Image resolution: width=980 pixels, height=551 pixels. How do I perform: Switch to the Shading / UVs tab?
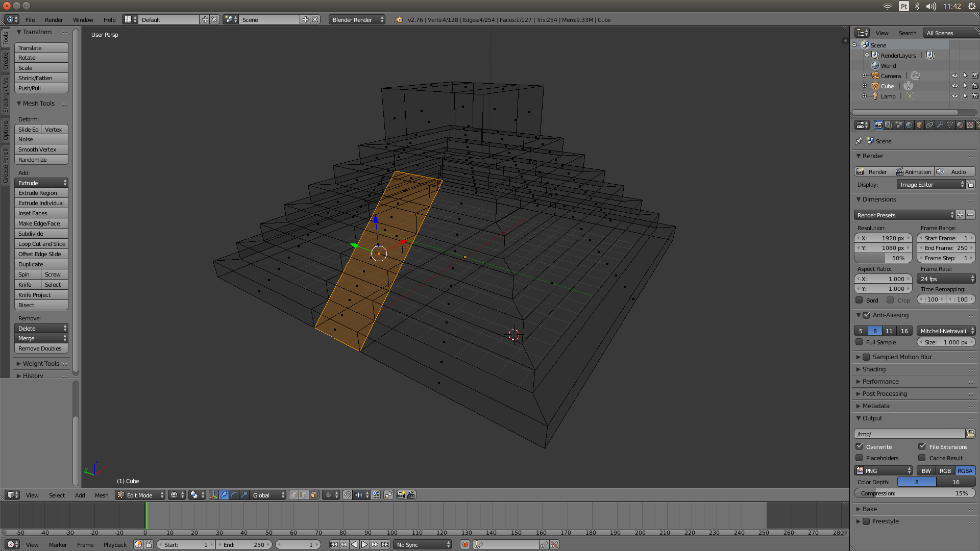pyautogui.click(x=6, y=95)
